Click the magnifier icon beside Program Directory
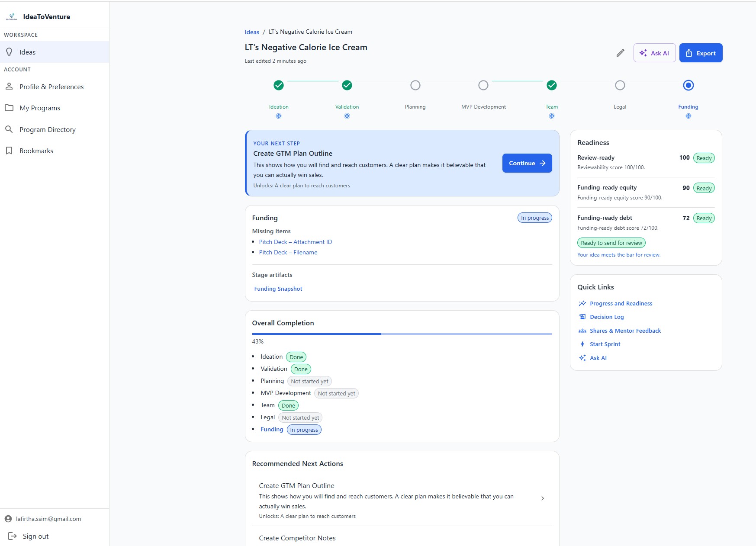 tap(9, 129)
